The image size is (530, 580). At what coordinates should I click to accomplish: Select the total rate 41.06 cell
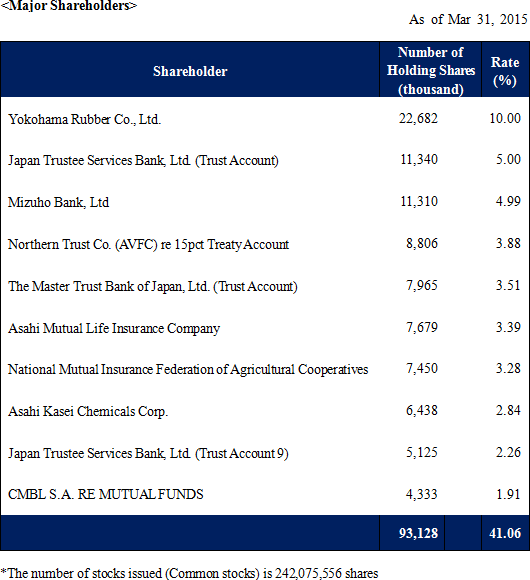(505, 533)
